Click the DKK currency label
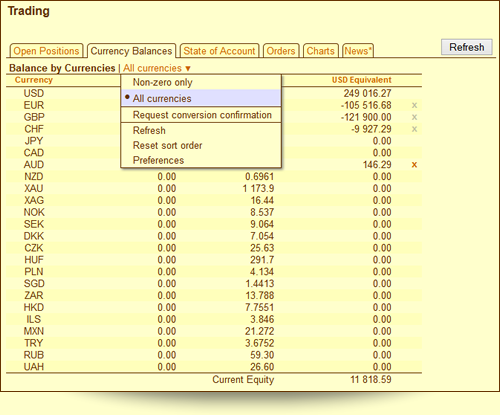 click(x=34, y=236)
